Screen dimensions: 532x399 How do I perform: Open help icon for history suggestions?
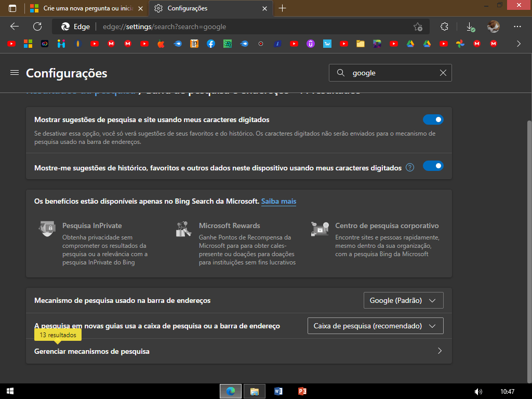pyautogui.click(x=410, y=168)
